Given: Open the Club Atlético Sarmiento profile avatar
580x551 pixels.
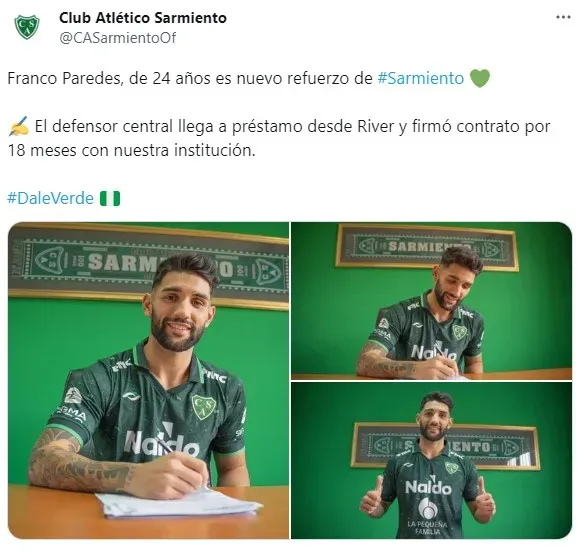Looking at the screenshot, I should 27,27.
